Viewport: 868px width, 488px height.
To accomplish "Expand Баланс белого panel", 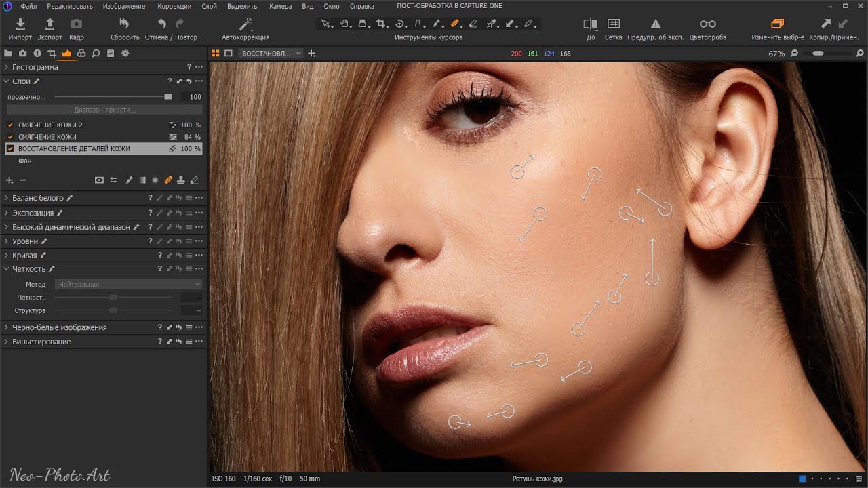I will pyautogui.click(x=6, y=198).
